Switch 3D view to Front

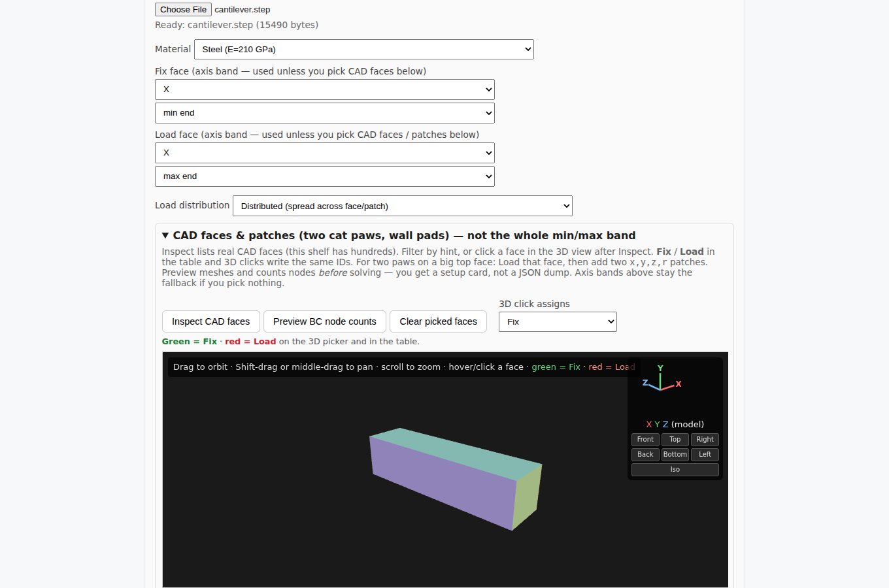click(645, 440)
